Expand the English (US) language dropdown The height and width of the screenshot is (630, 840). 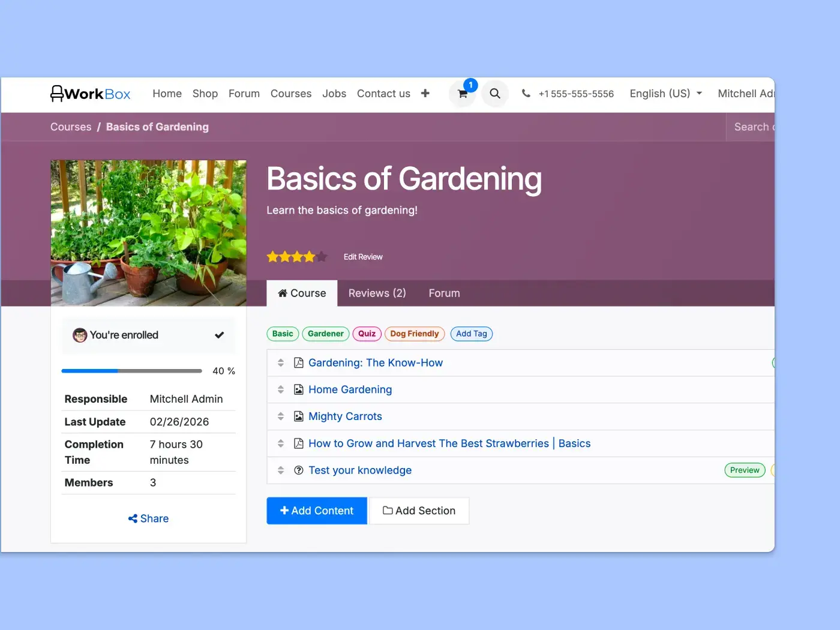click(x=665, y=94)
